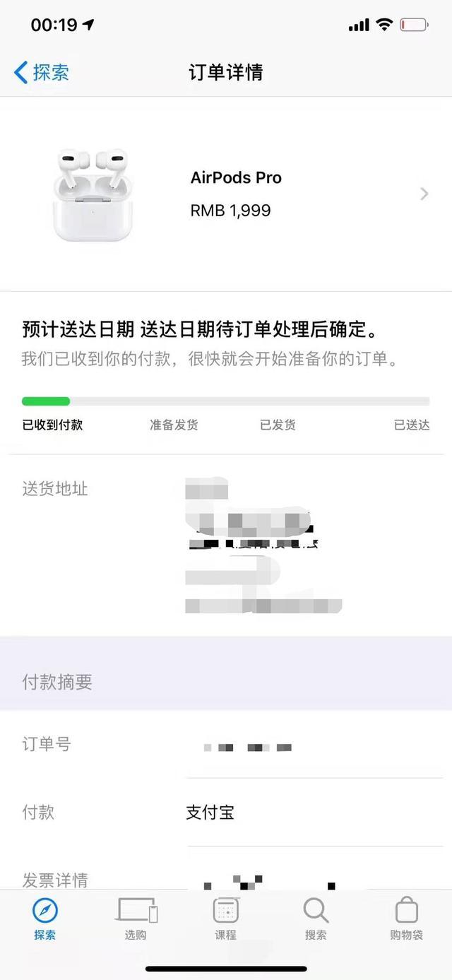Tap the Wi-Fi status icon

(384, 25)
